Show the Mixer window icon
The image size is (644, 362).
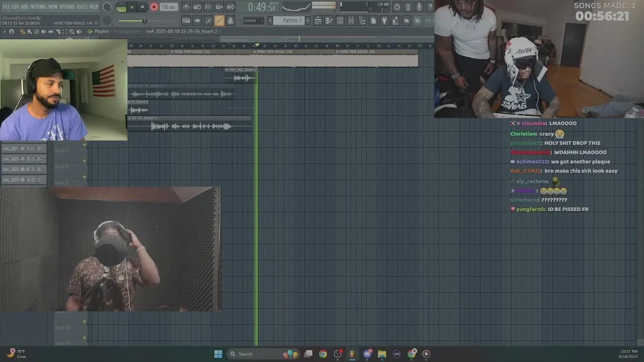click(351, 21)
